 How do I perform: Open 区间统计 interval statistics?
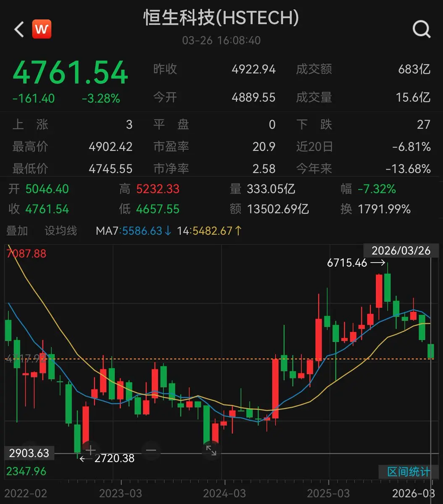pyautogui.click(x=409, y=471)
